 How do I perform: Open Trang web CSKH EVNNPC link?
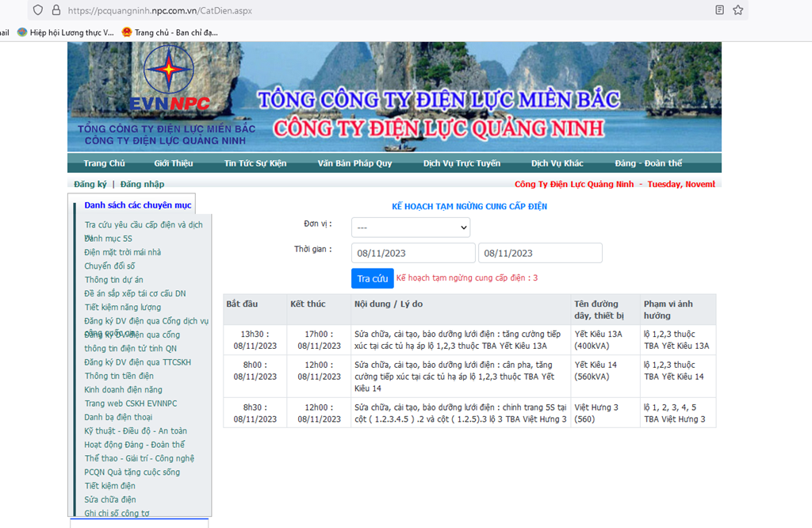click(131, 404)
